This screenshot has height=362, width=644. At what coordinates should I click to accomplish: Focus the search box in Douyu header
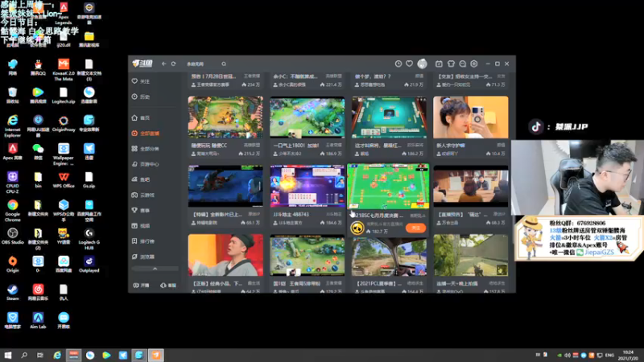[204, 64]
